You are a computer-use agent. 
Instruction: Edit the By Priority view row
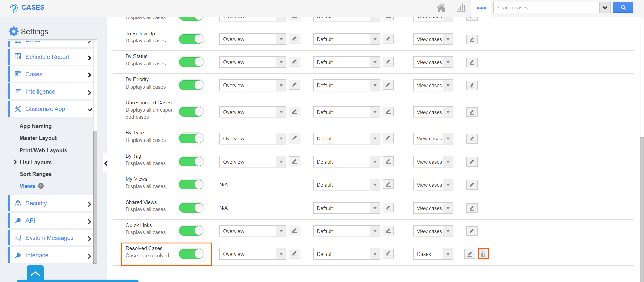pos(472,86)
